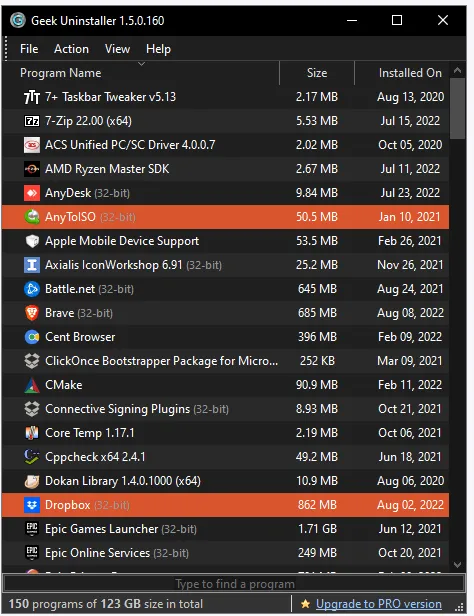Screen dimensions: 474x616
Task: Select the Battle.net icon in list
Action: pyautogui.click(x=32, y=289)
